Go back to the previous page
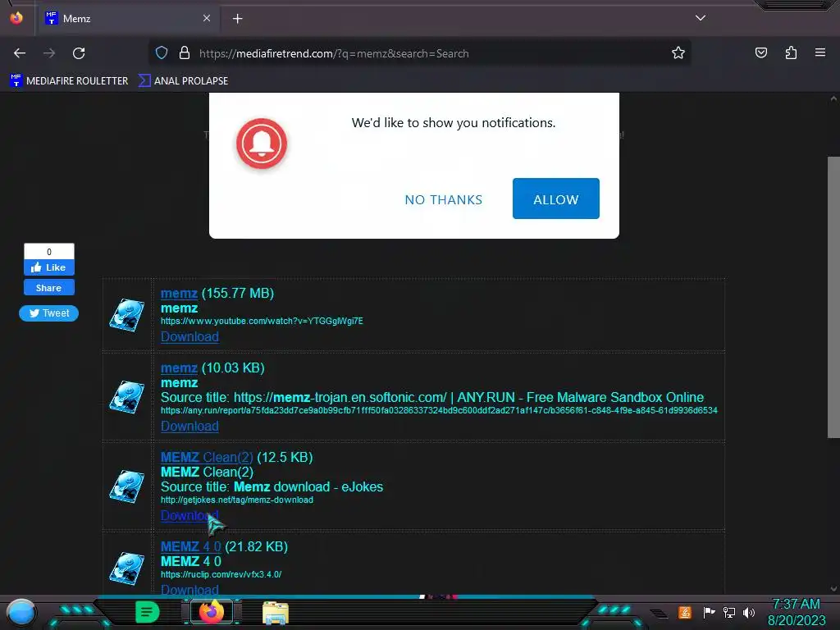The image size is (840, 630). 20,53
